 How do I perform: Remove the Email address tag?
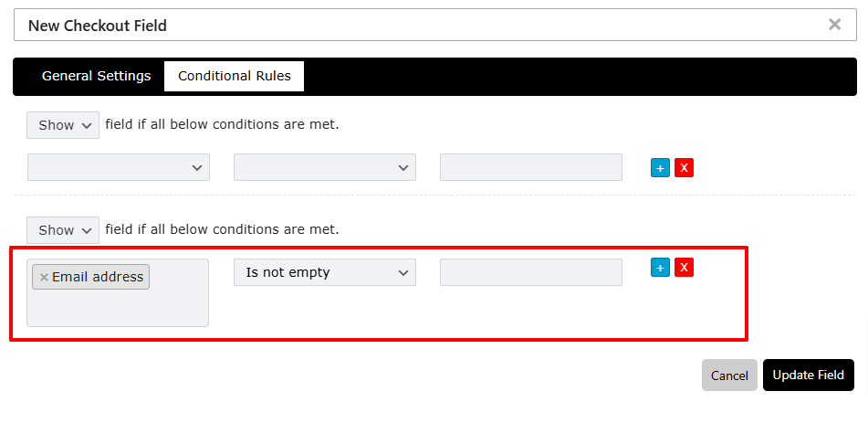(44, 278)
